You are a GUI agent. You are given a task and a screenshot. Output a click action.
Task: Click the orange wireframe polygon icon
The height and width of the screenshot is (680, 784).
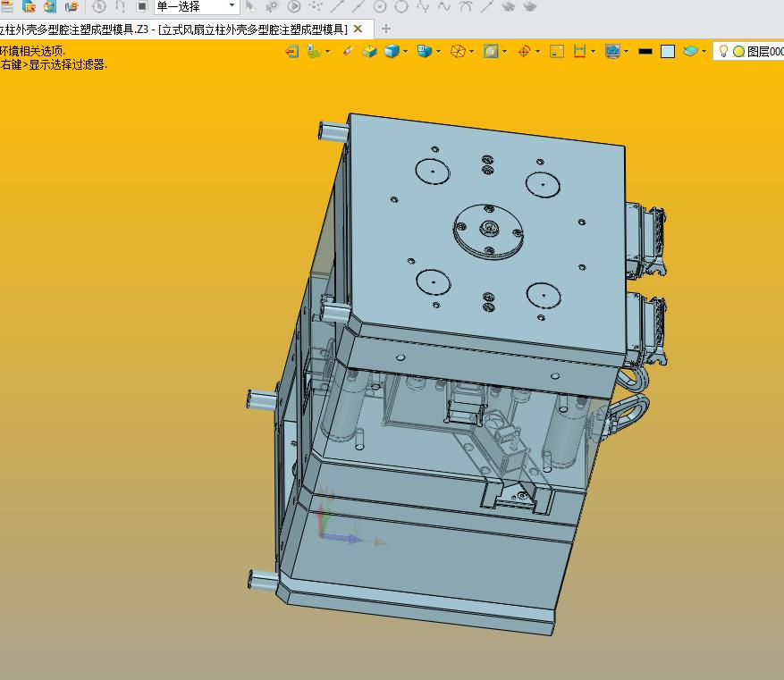458,52
